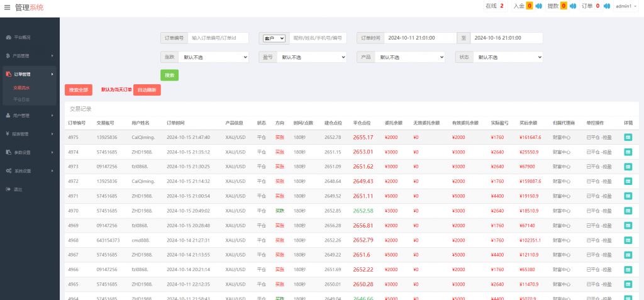Viewport: 644px width, 300px height.
Task: Click account number 643154373
Action: point(108,240)
